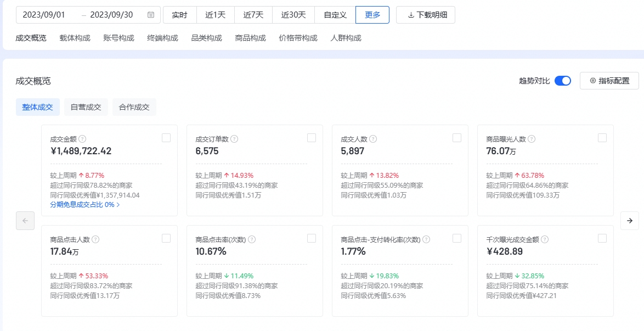Click help icon beside 商品曝光人数
644x331 pixels.
pyautogui.click(x=532, y=139)
